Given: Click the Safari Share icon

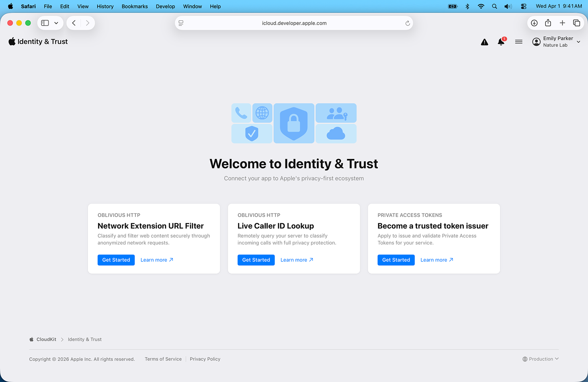Looking at the screenshot, I should point(548,23).
